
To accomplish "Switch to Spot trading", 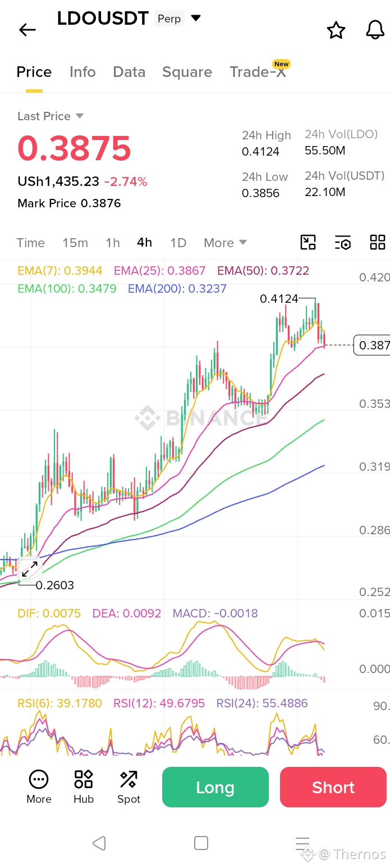I will click(x=129, y=787).
